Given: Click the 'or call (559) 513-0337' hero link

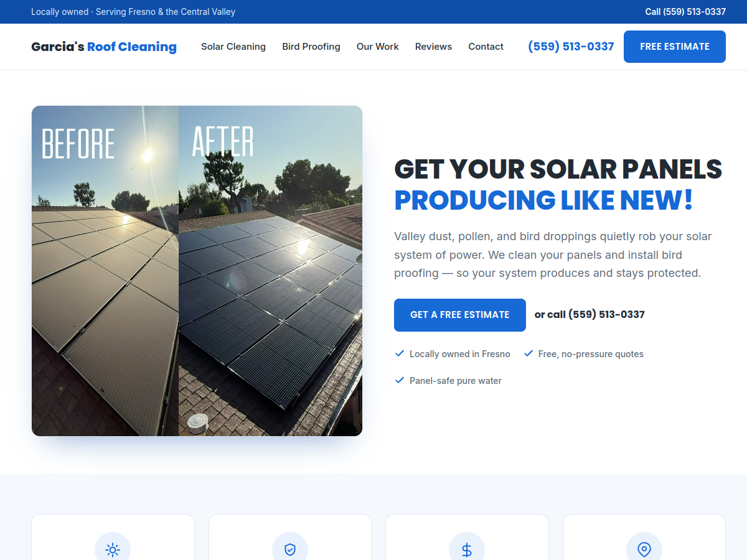Looking at the screenshot, I should 590,315.
